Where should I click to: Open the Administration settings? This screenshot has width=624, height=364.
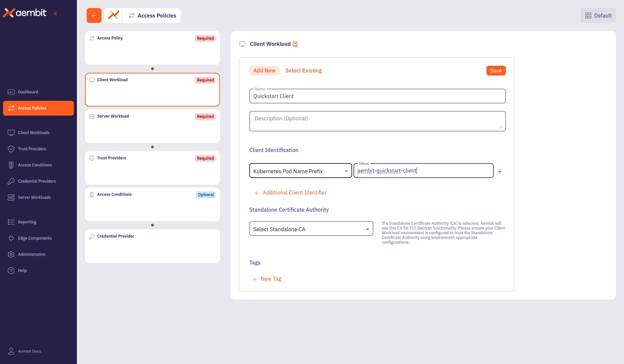32,254
